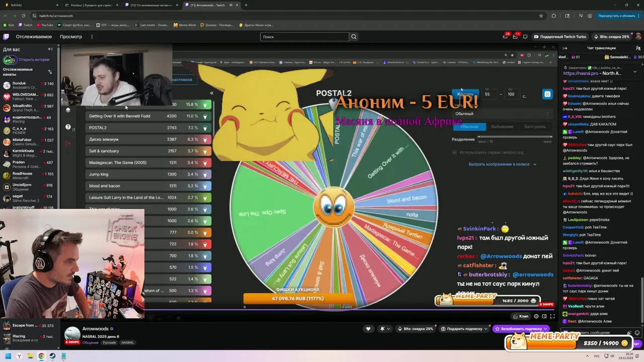Viewport: 644px width, 362px height.
Task: Open the Twitch user avatar menu
Action: [x=637, y=37]
